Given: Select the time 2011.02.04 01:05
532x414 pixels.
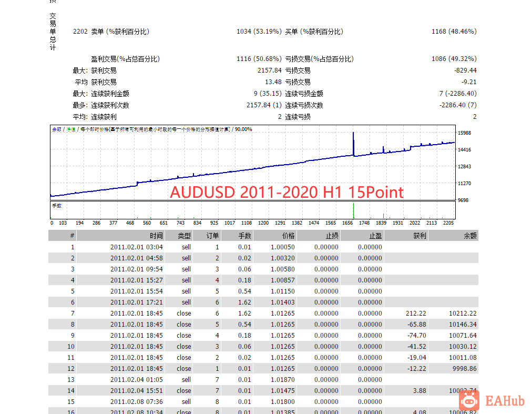Looking at the screenshot, I should [136, 379].
